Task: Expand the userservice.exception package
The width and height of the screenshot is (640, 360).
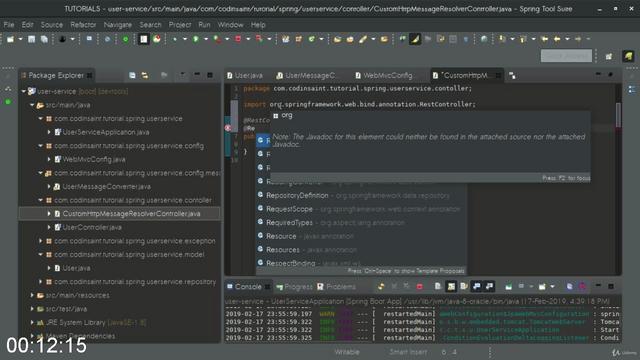Action: click(x=40, y=241)
